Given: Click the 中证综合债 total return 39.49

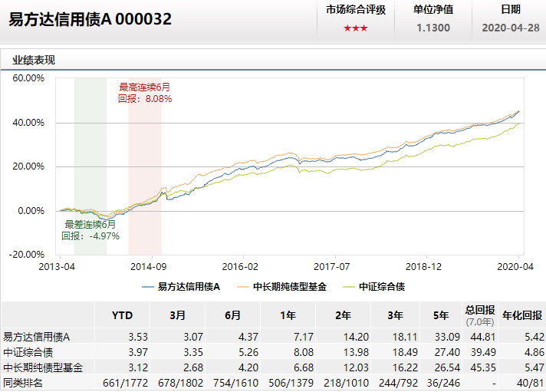Looking at the screenshot, I should tap(483, 352).
